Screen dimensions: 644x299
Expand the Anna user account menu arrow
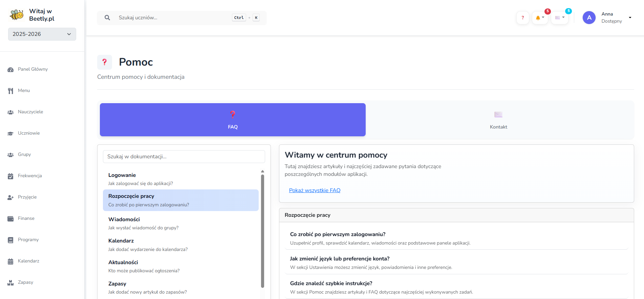630,18
